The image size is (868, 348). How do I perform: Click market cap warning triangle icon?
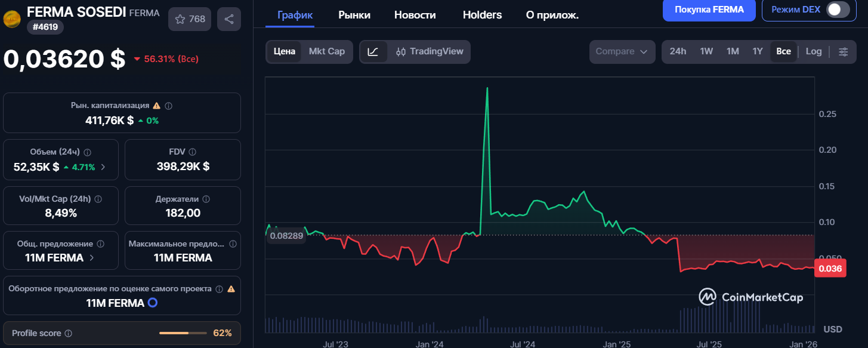coord(156,106)
